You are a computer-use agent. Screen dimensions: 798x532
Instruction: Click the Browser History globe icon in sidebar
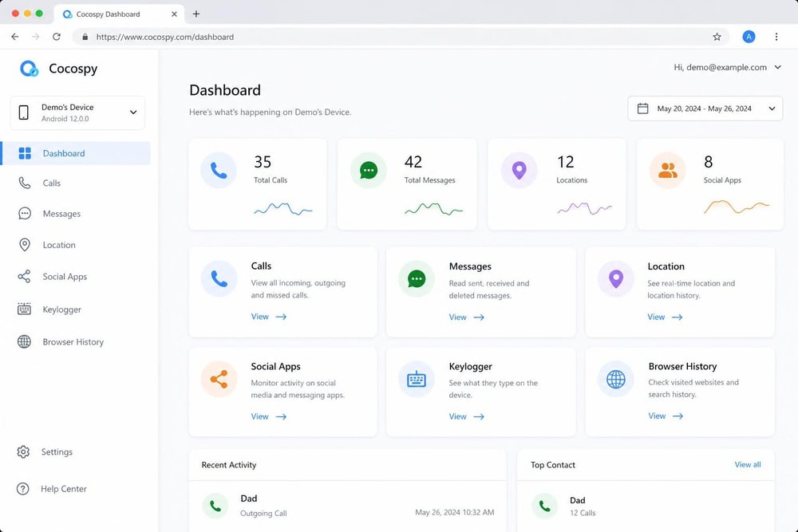24,341
